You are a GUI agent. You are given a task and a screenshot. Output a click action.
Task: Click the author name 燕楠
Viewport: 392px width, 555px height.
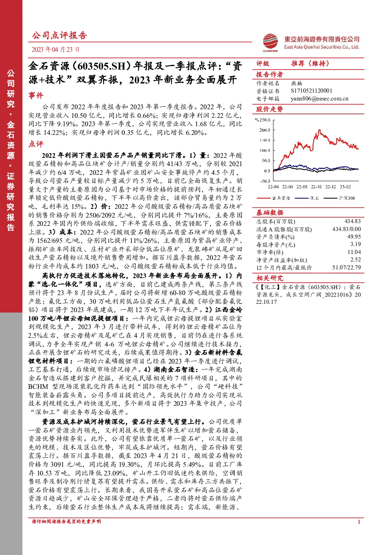297,83
